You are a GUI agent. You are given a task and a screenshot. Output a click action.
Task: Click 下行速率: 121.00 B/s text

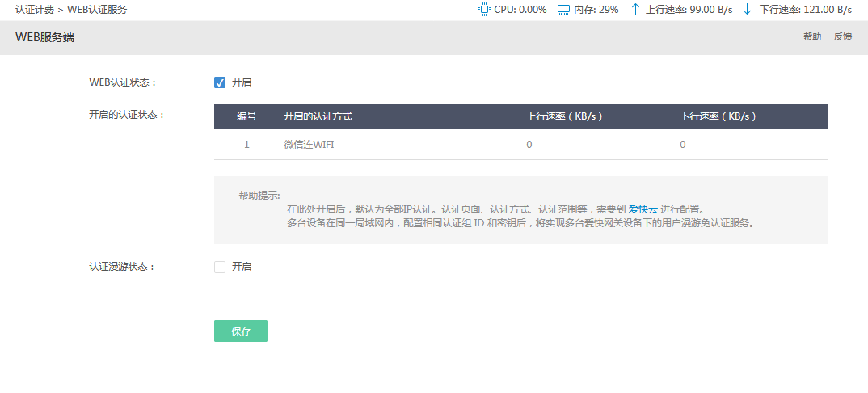pyautogui.click(x=806, y=10)
